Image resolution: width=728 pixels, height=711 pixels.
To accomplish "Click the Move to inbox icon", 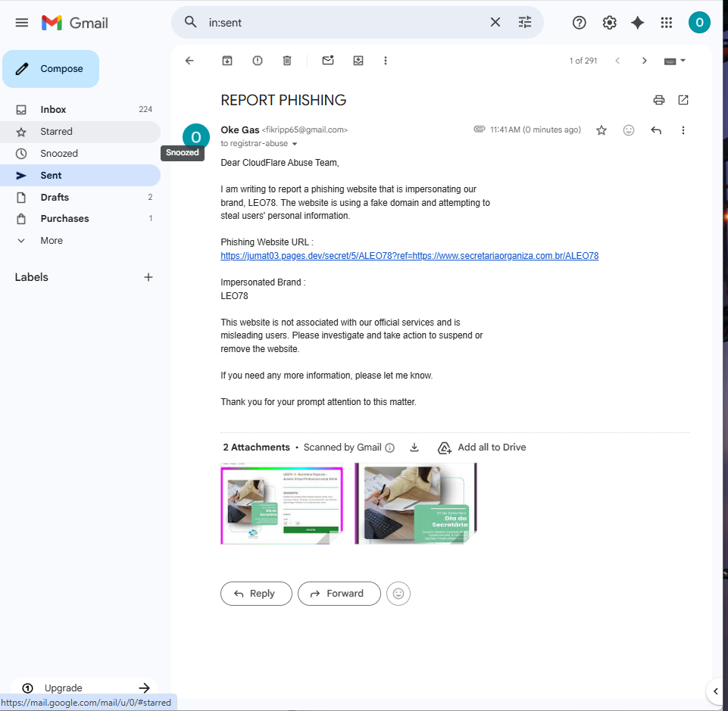I will point(358,61).
